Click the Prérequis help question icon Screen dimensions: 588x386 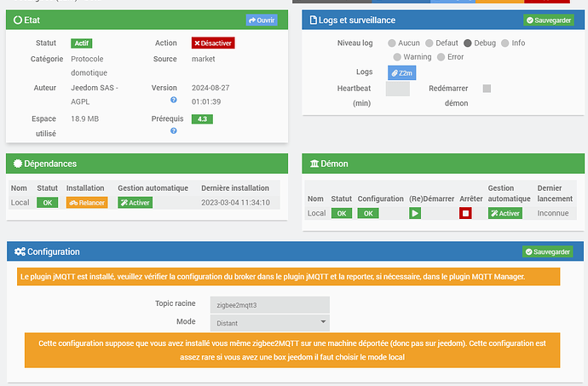174,130
